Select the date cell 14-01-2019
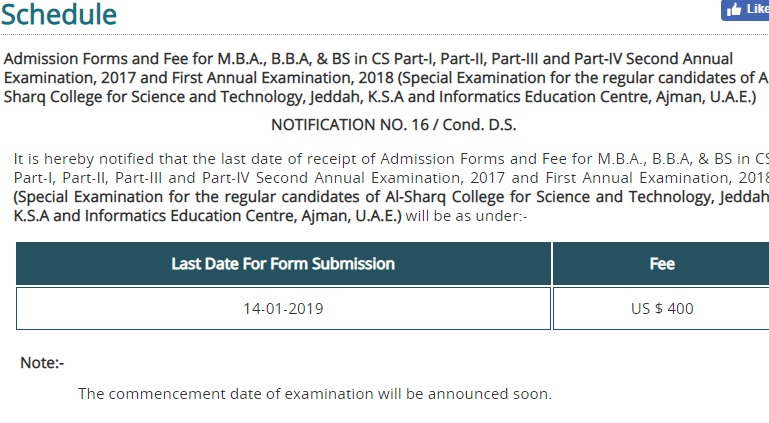 [283, 308]
